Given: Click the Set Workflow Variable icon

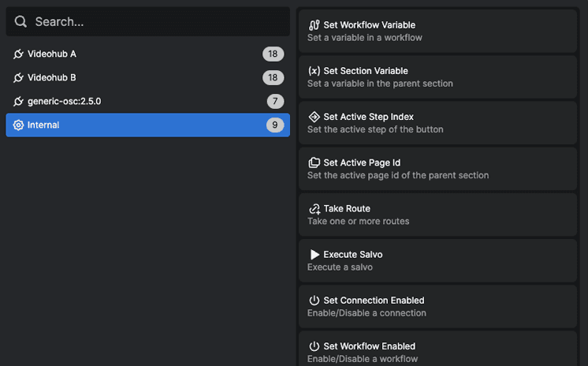Looking at the screenshot, I should 314,25.
